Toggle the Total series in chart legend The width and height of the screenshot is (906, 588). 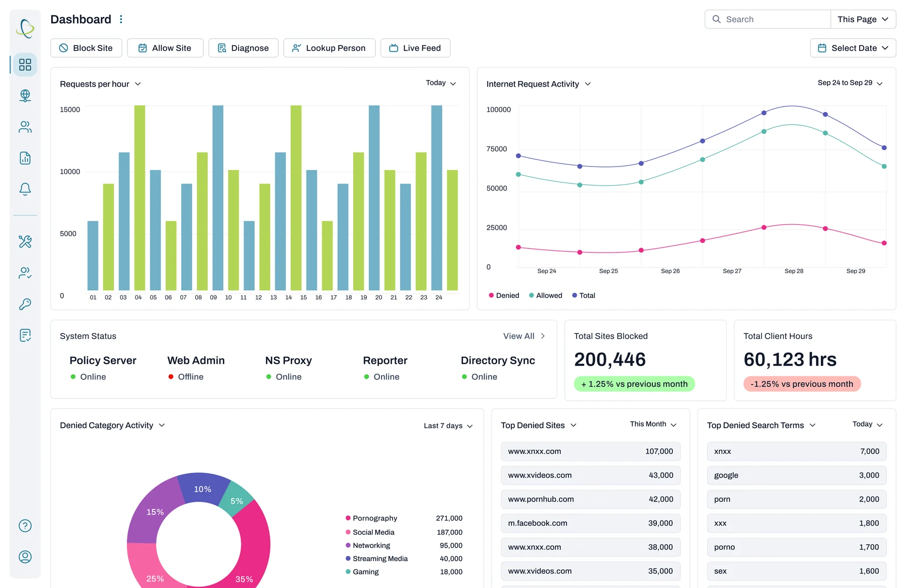[x=584, y=296]
